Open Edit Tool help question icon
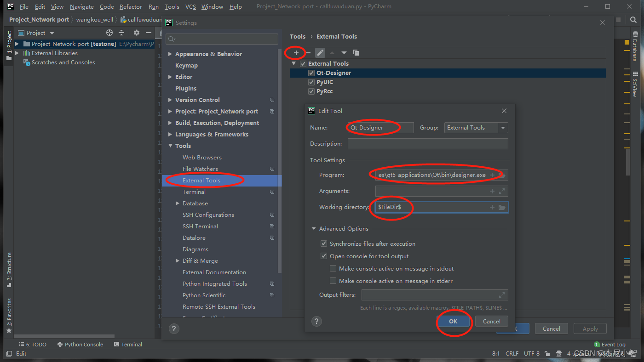The height and width of the screenshot is (362, 644). (x=316, y=321)
